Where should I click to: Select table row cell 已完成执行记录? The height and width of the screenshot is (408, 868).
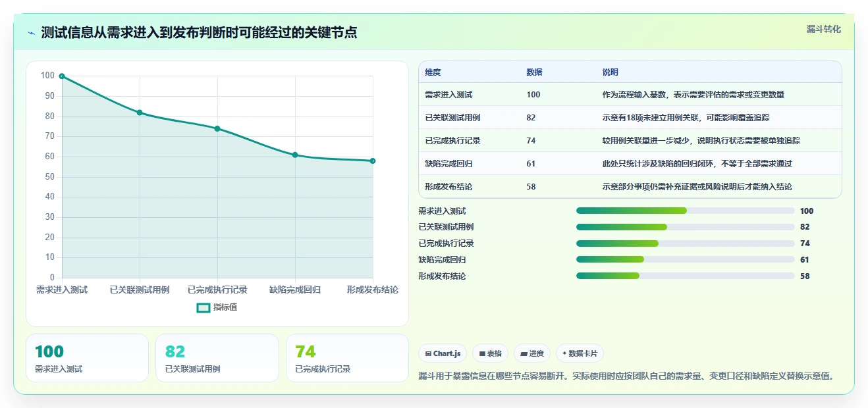click(x=452, y=141)
